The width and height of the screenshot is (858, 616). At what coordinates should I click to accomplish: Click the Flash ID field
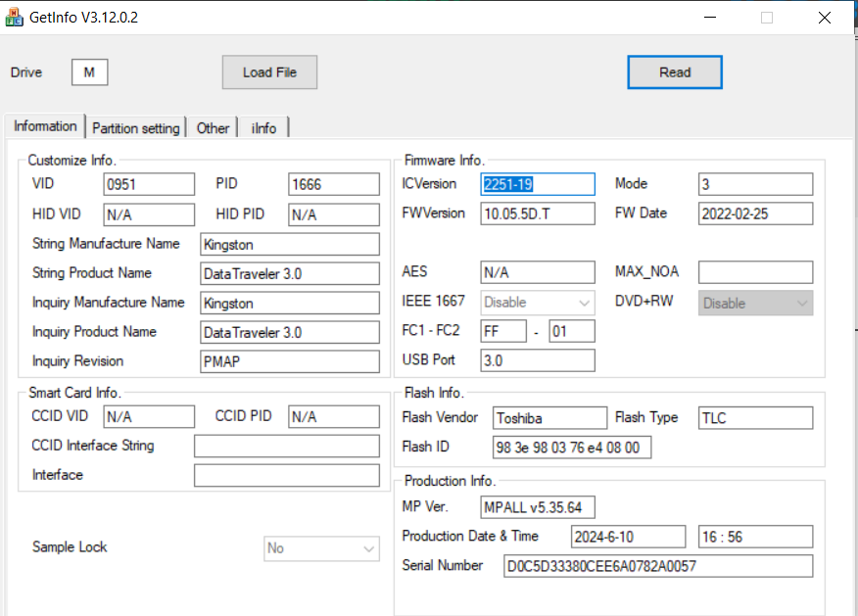(x=572, y=448)
